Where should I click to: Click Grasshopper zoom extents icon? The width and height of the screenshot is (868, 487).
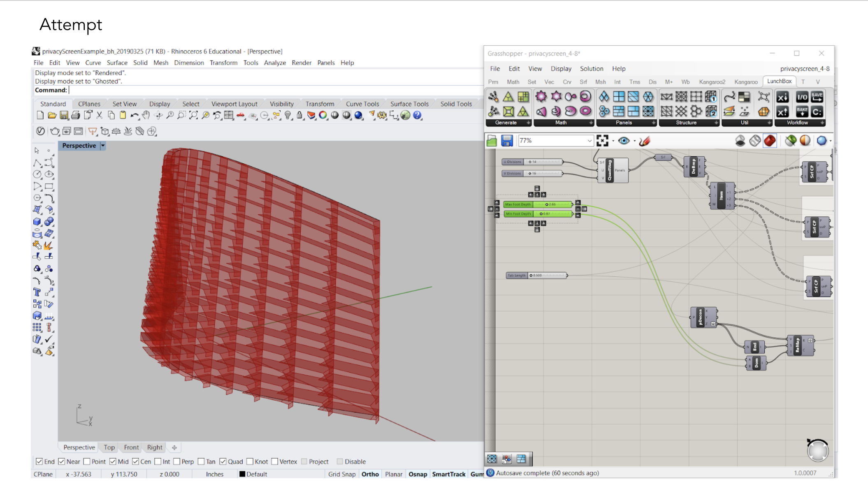(x=602, y=141)
